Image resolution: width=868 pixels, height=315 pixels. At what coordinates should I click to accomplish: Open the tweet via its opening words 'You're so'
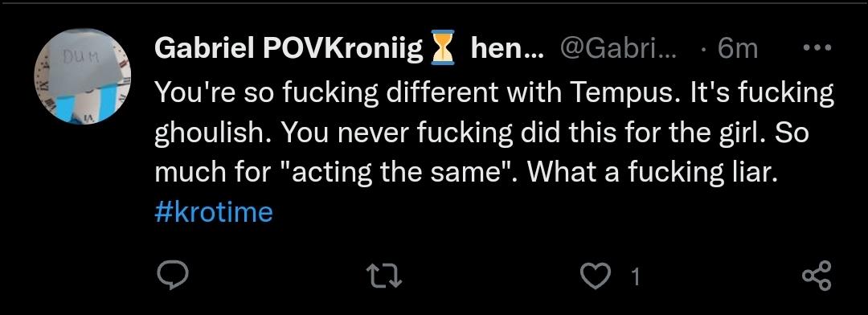212,93
